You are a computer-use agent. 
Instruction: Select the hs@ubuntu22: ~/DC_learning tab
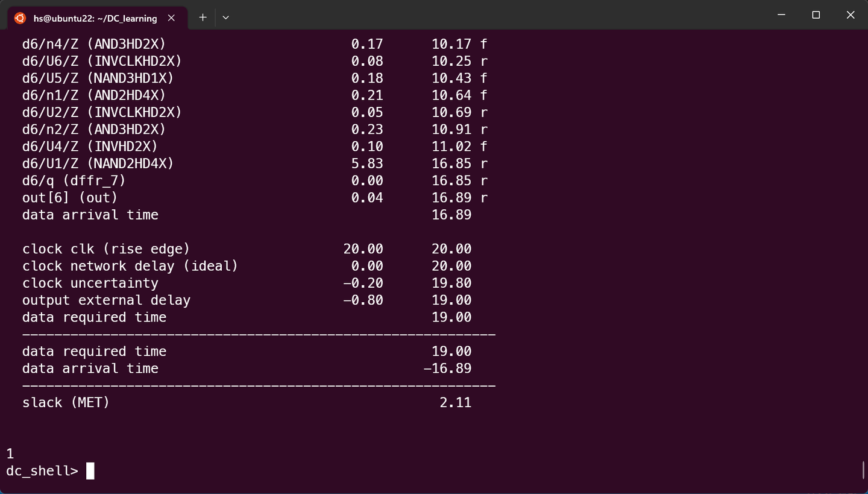tap(96, 18)
